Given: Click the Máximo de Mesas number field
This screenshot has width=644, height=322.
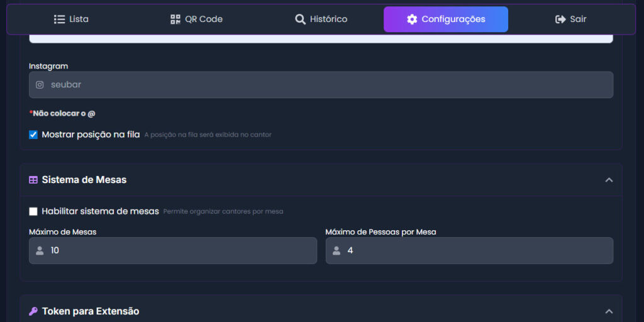Looking at the screenshot, I should click(x=179, y=251).
